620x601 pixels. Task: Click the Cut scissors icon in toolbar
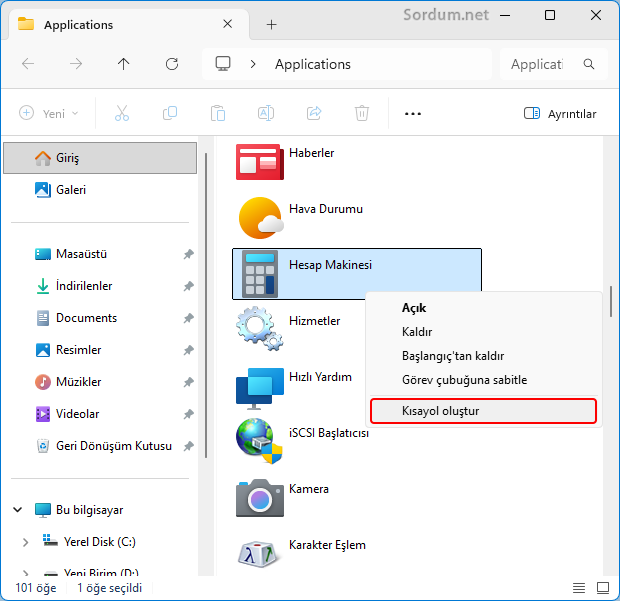(x=122, y=113)
